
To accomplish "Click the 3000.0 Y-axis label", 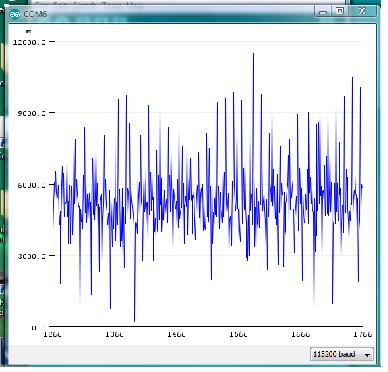I will click(x=31, y=256).
